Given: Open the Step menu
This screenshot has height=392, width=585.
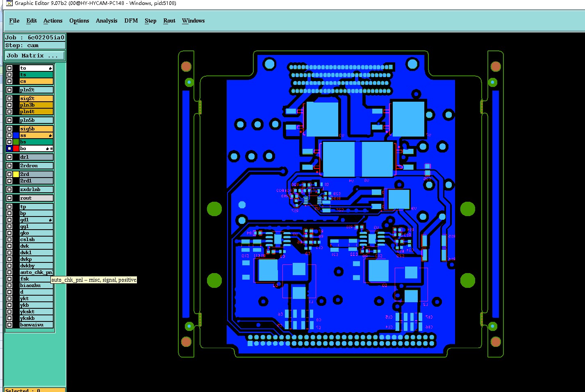Looking at the screenshot, I should pyautogui.click(x=150, y=21).
